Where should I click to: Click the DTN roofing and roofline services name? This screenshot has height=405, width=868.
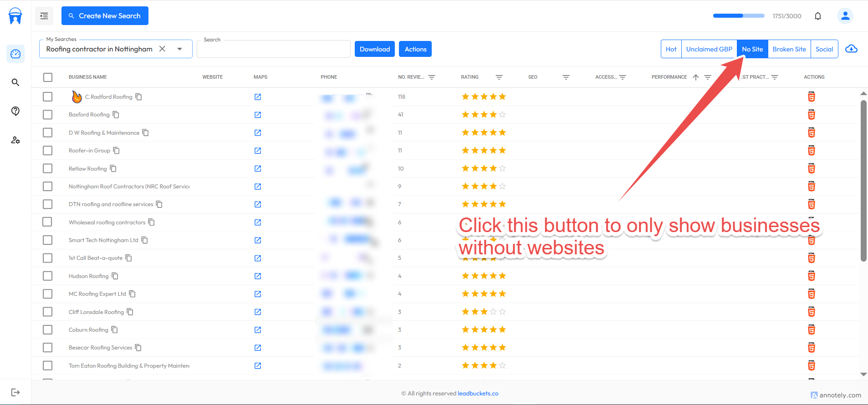[x=111, y=204]
